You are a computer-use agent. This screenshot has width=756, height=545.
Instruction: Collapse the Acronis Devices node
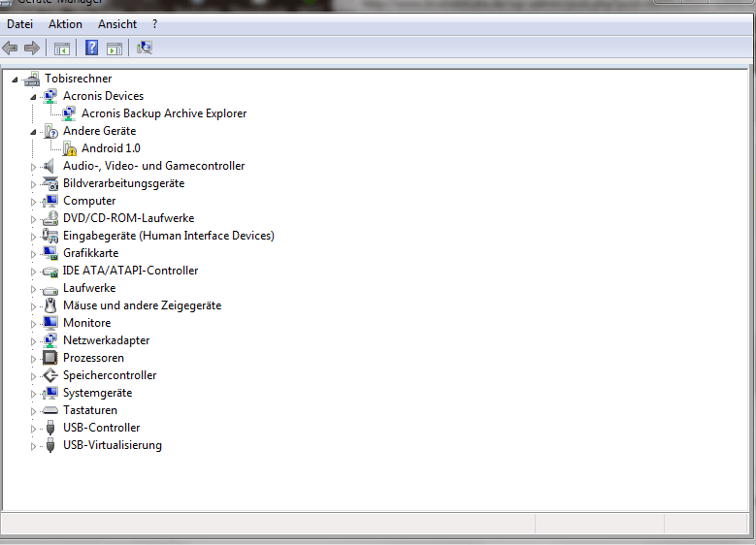33,97
